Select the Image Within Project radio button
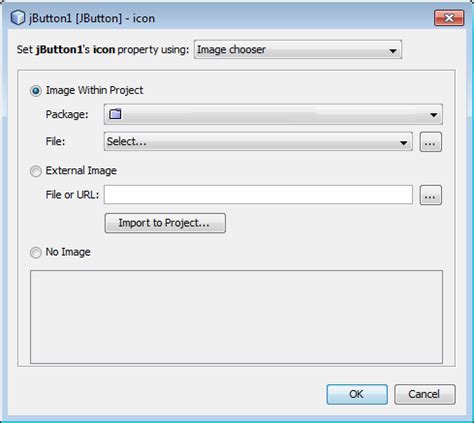The height and width of the screenshot is (423, 474). point(36,91)
